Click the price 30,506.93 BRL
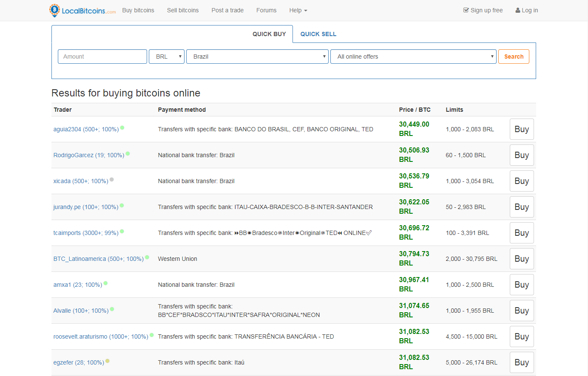This screenshot has height=376, width=588. [x=414, y=155]
